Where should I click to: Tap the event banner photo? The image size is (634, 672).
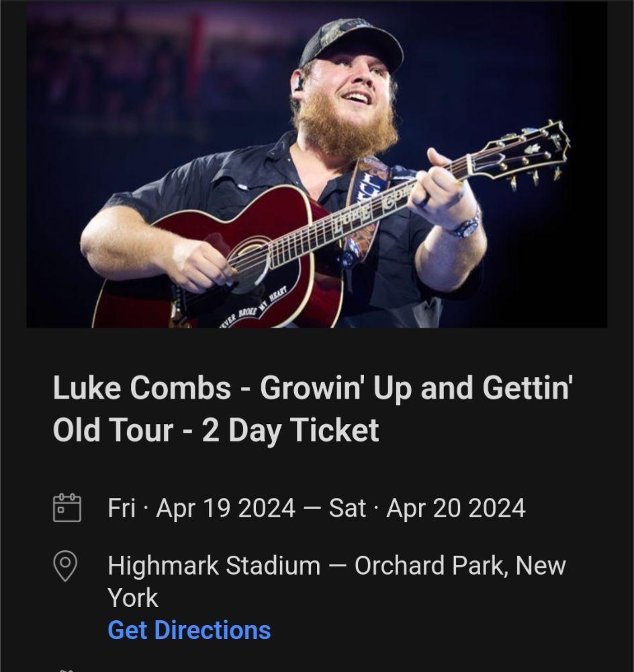tap(317, 165)
